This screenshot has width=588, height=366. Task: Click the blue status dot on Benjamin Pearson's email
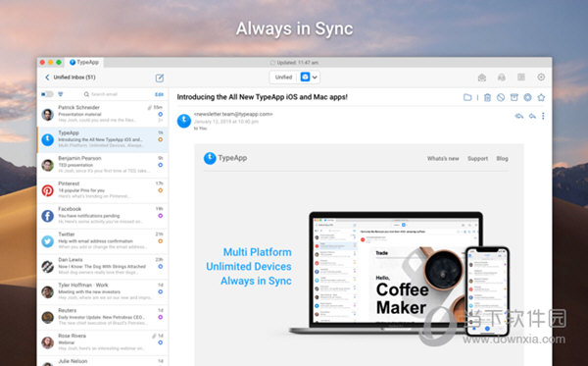(x=160, y=165)
